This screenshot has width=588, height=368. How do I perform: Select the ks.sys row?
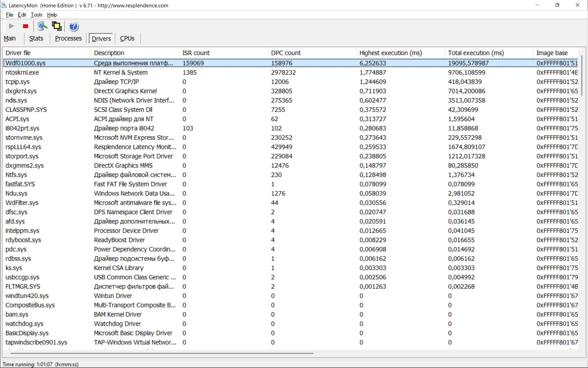point(291,268)
